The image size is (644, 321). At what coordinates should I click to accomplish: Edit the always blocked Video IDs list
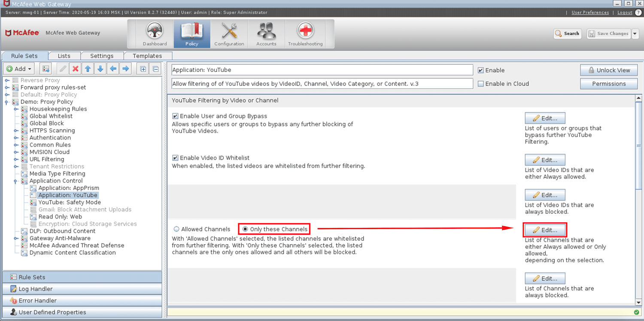(545, 195)
